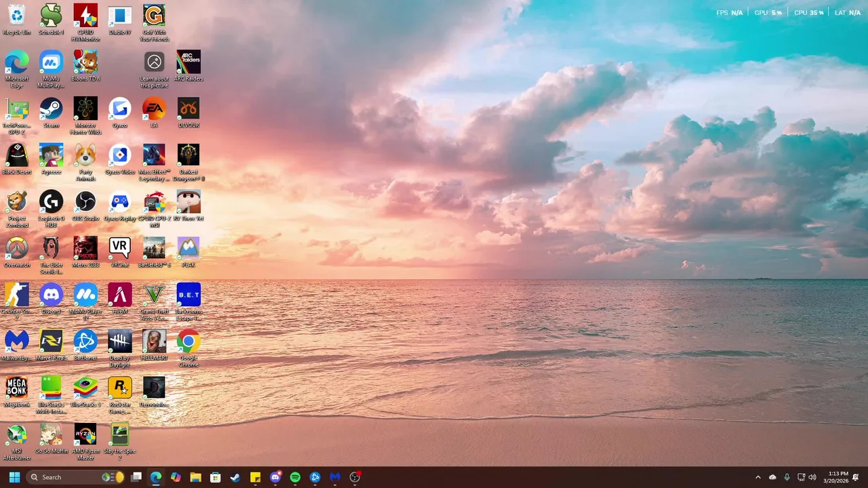
Task: Open the volume control in the tray
Action: [812, 477]
